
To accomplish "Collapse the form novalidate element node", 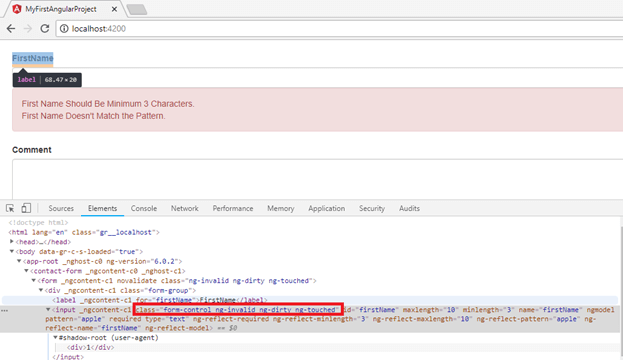I will pyautogui.click(x=33, y=281).
